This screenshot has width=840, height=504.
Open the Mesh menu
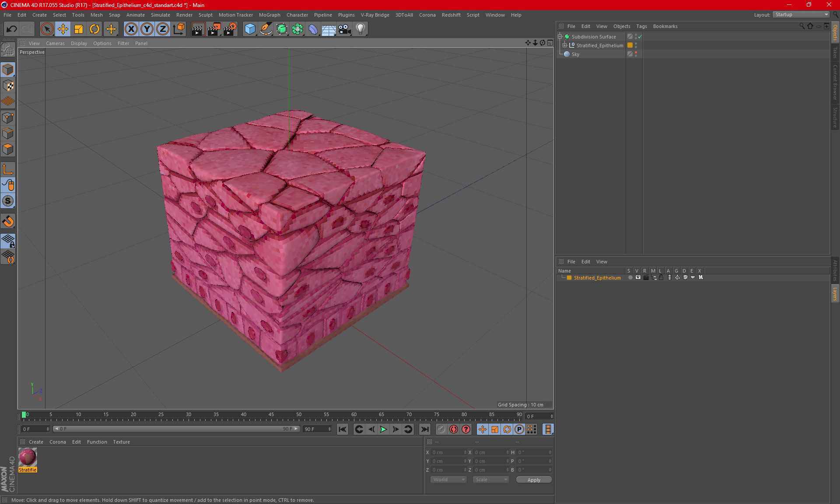coord(97,15)
